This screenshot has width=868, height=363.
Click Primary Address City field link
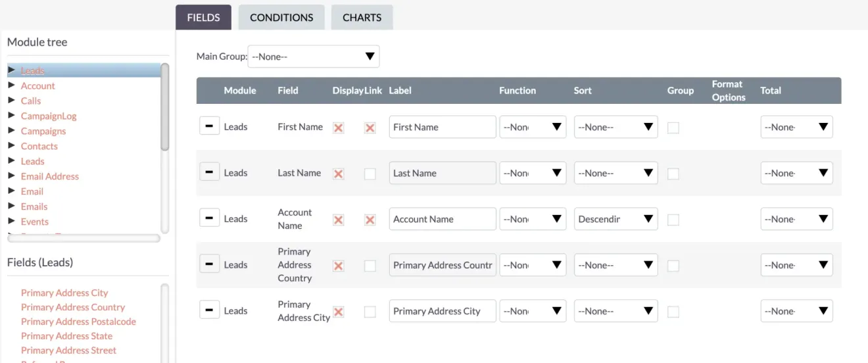(x=64, y=293)
